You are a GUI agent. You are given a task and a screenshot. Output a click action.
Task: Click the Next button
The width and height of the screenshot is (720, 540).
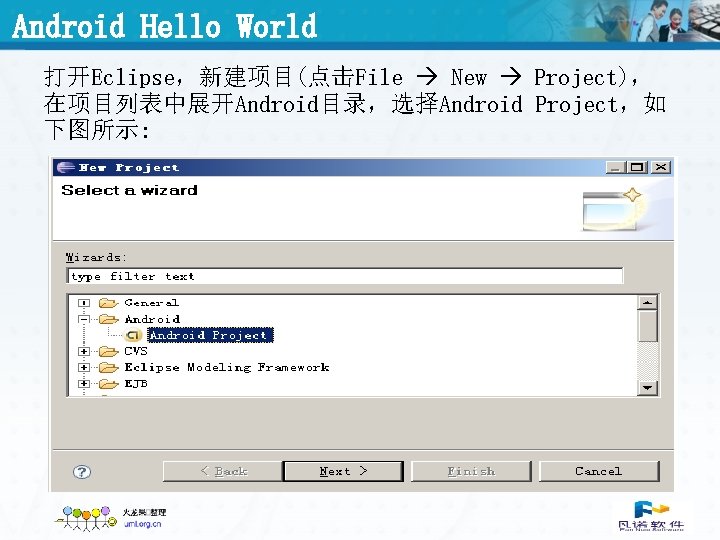(343, 471)
